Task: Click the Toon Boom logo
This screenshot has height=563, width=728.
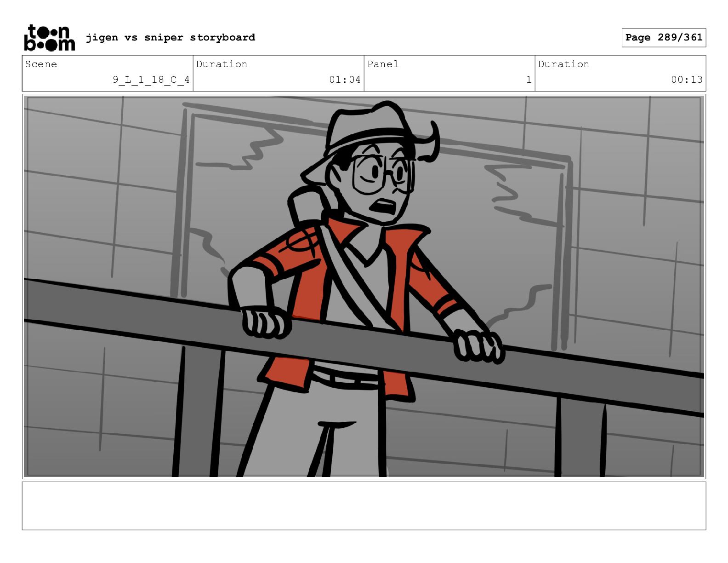Action: coord(49,38)
